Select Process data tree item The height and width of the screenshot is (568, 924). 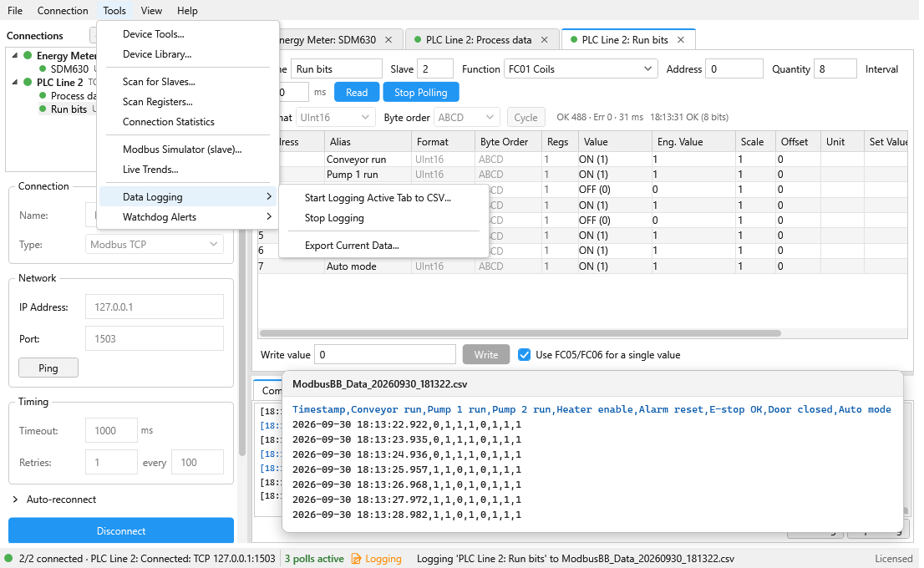point(74,95)
